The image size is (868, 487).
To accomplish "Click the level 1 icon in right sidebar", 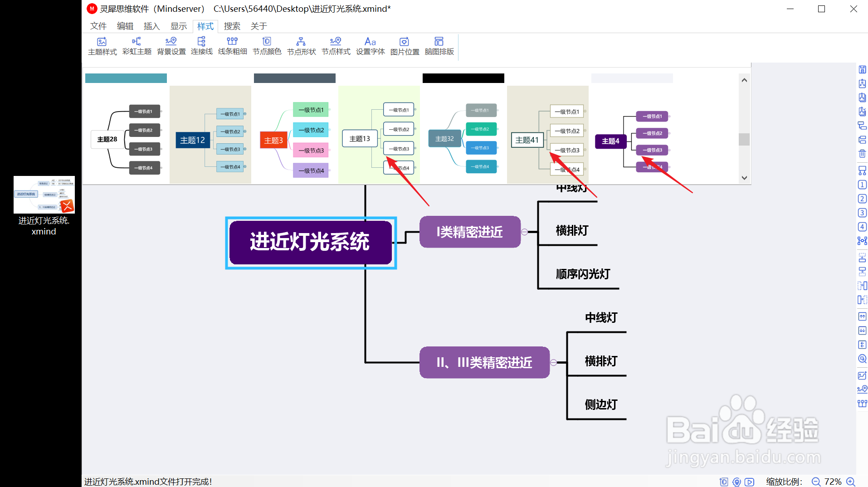I will 862,185.
